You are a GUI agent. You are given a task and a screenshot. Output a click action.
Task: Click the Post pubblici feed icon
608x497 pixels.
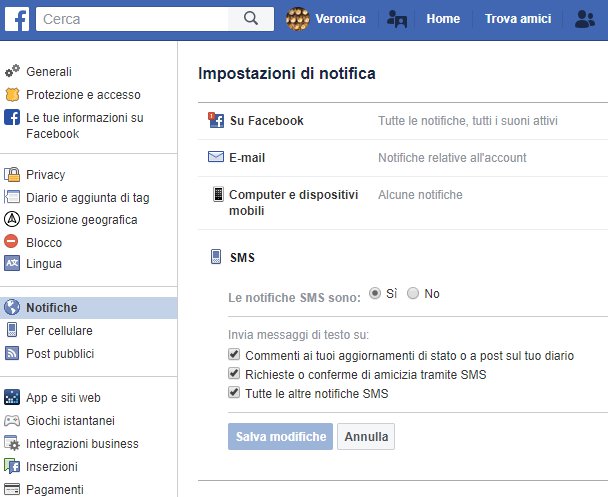12,353
